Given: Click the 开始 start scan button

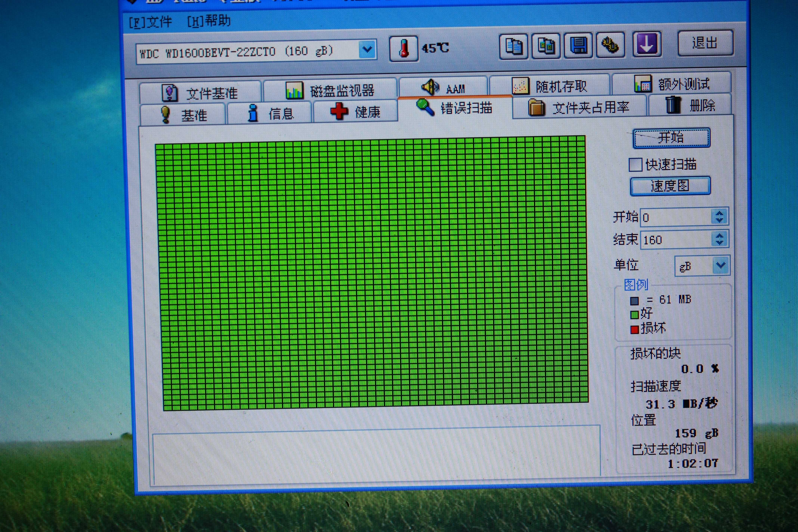Looking at the screenshot, I should coord(672,138).
